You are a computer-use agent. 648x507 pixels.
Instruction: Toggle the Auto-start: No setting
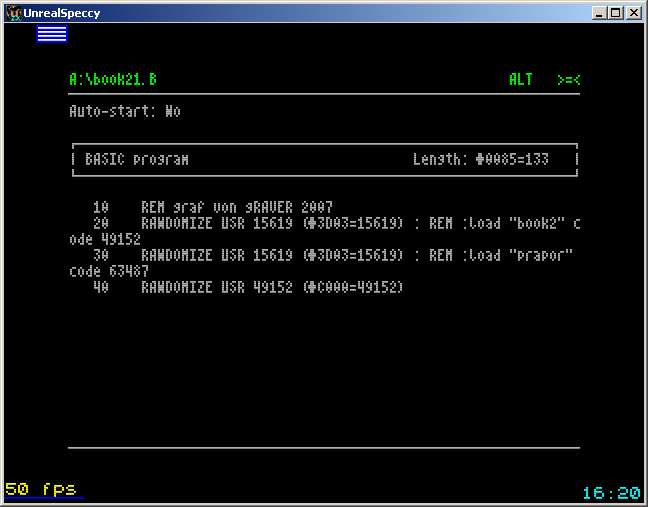point(125,111)
